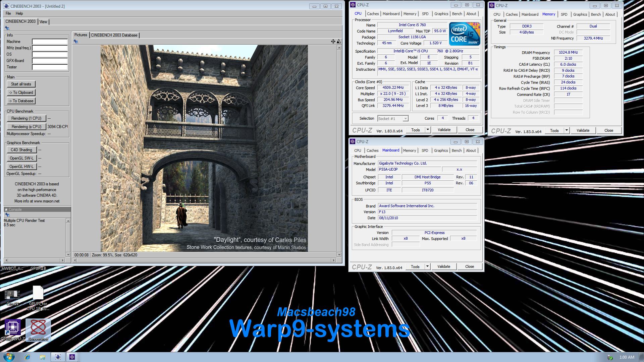Click the pin icon in Console panel
Image resolution: width=644 pixels, height=362 pixels.
coord(7,215)
